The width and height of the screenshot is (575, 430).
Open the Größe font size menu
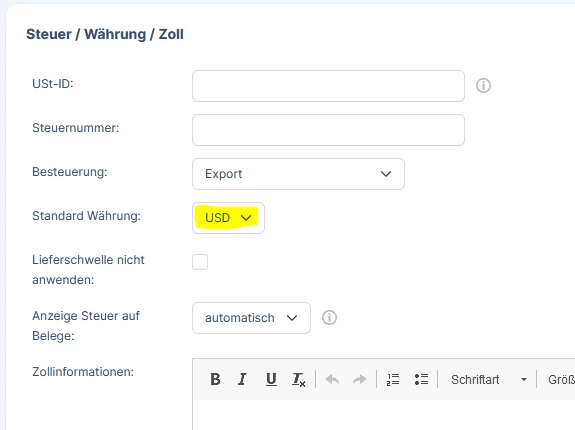560,379
